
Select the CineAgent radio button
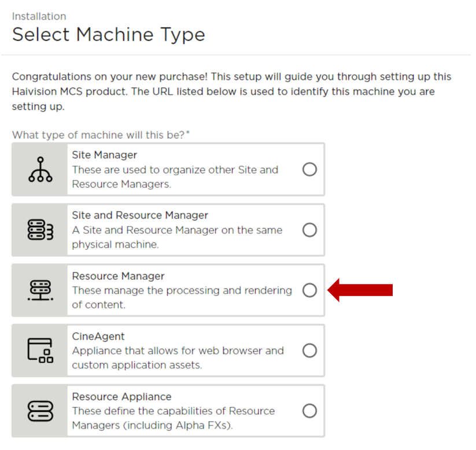point(310,351)
